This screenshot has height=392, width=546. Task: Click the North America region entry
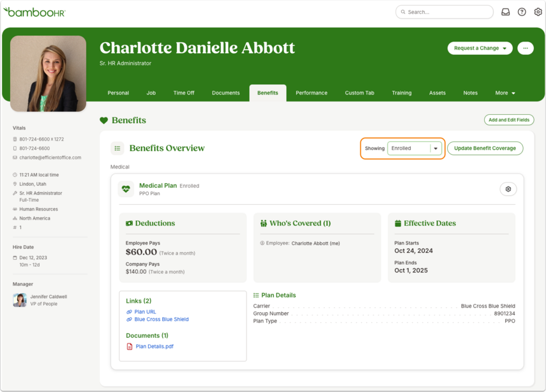click(35, 218)
